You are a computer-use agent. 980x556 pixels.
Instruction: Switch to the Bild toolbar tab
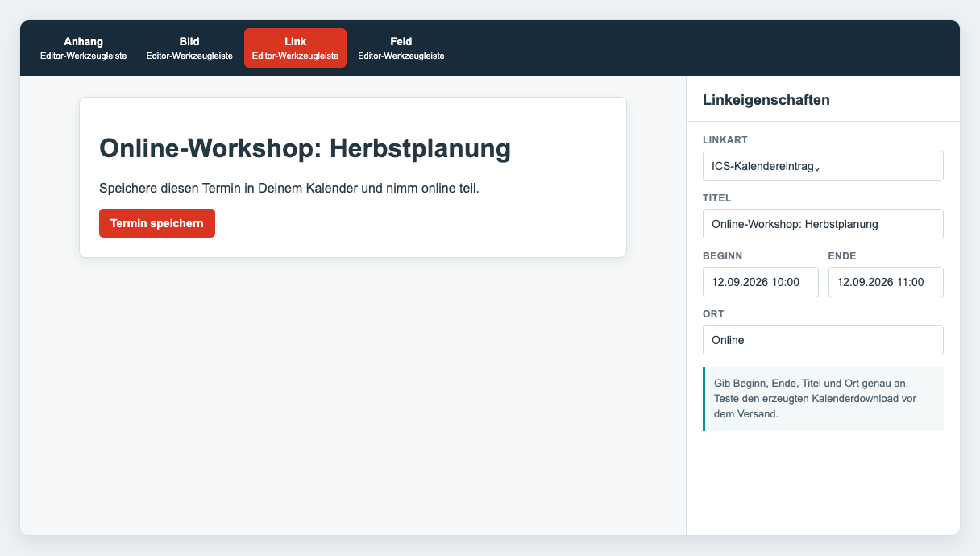click(189, 48)
